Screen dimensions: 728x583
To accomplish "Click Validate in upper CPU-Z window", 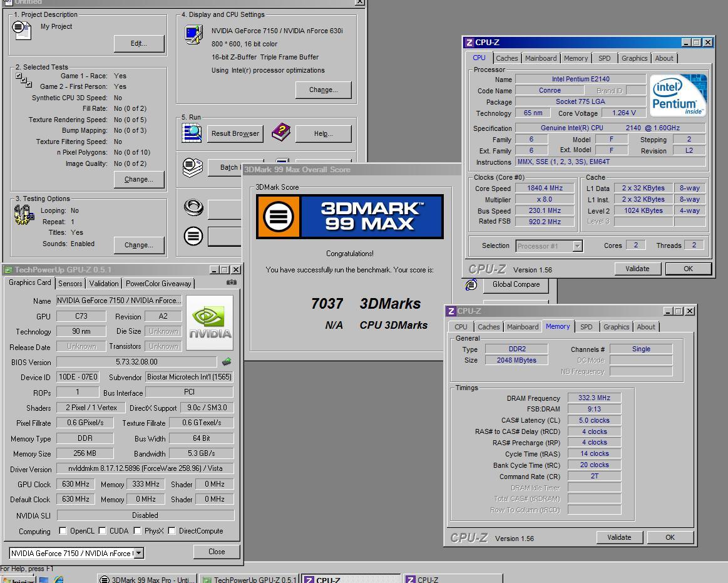I will click(x=637, y=269).
